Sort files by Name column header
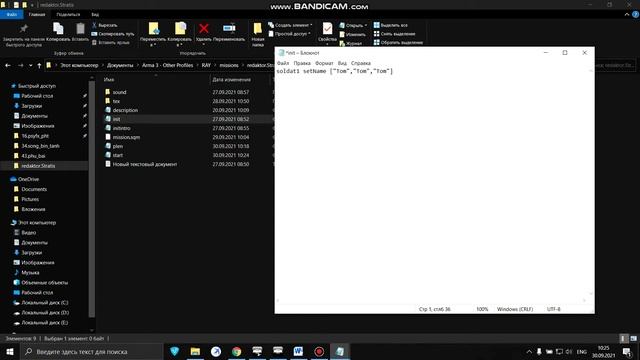The width and height of the screenshot is (640, 360). [x=109, y=80]
